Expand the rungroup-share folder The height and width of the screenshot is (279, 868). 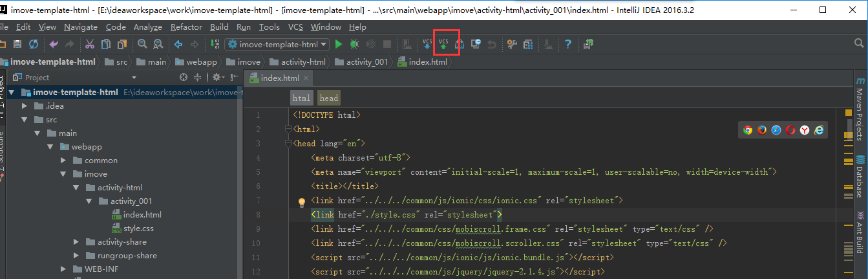pos(76,256)
